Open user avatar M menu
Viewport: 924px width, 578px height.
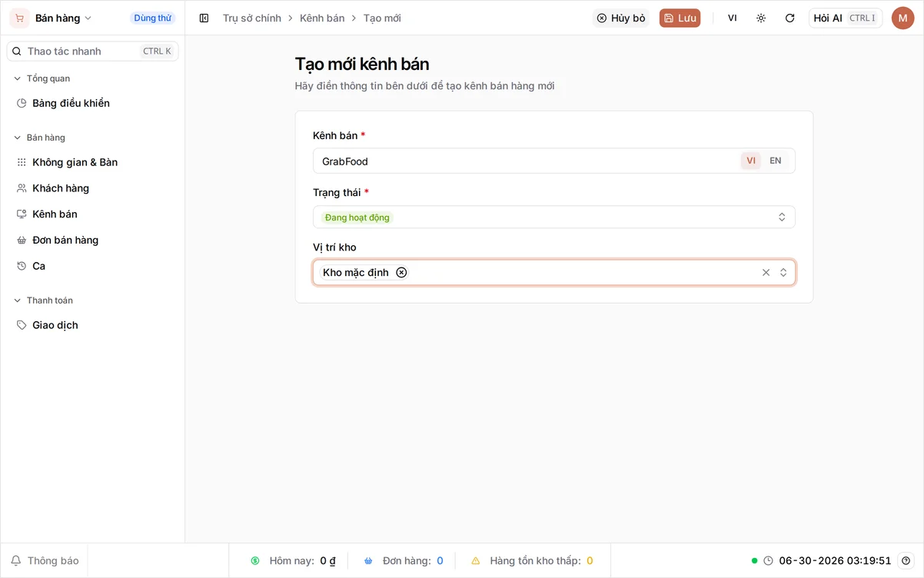[902, 18]
